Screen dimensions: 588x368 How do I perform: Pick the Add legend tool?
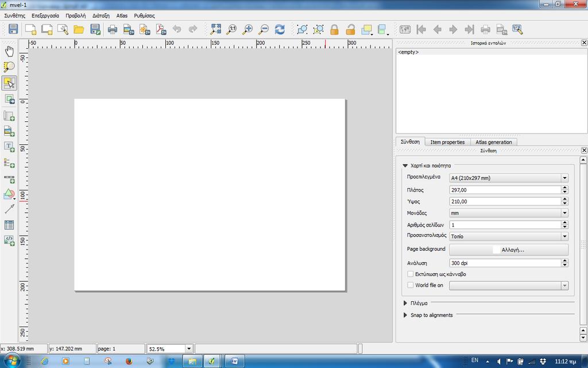tap(9, 163)
